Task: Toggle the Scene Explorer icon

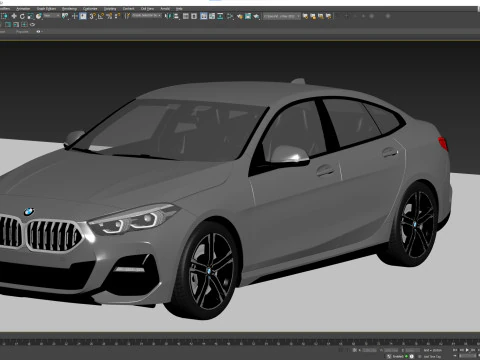Action: point(186,16)
